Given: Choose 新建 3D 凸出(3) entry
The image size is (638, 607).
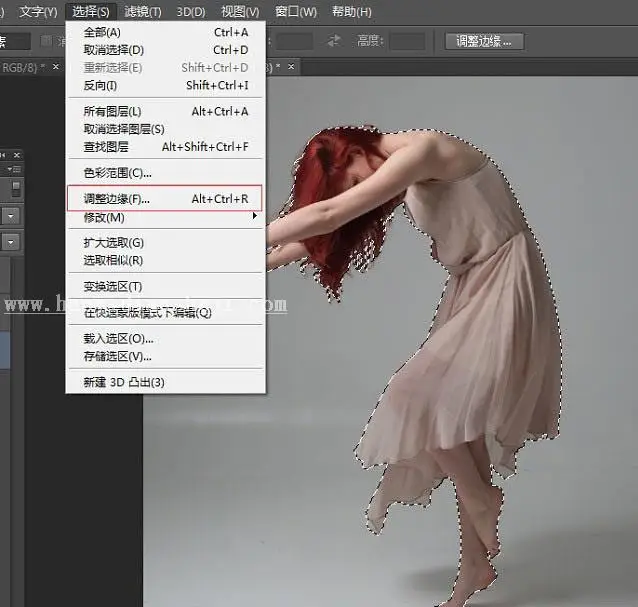Looking at the screenshot, I should pos(166,382).
